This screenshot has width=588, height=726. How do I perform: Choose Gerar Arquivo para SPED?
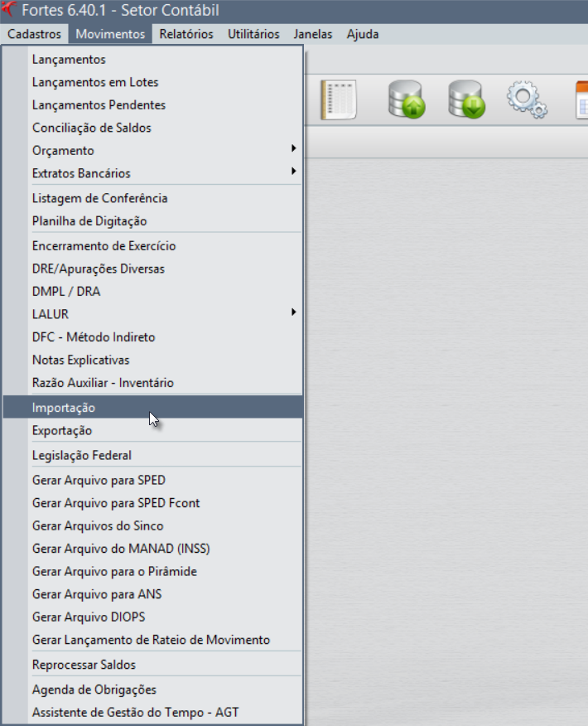click(99, 480)
